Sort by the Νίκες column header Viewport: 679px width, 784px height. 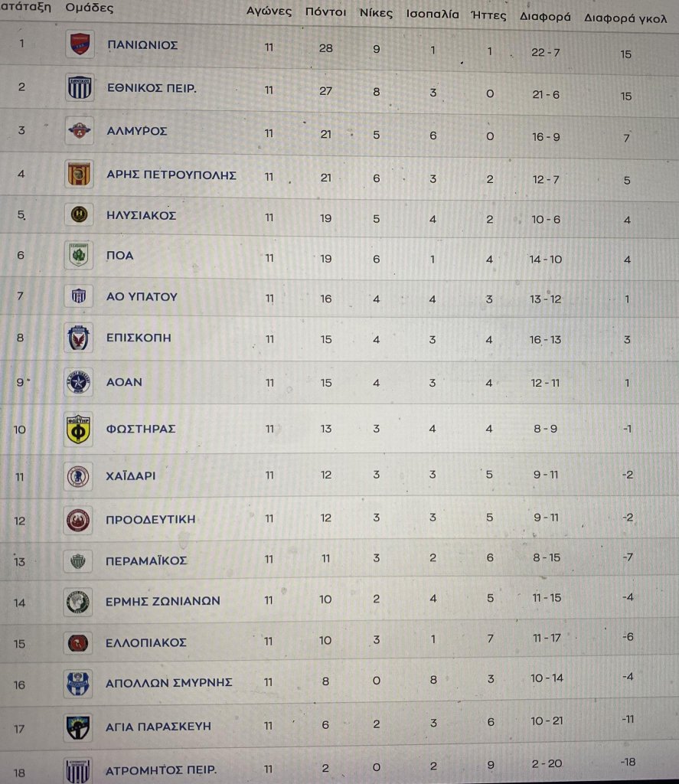pos(376,13)
